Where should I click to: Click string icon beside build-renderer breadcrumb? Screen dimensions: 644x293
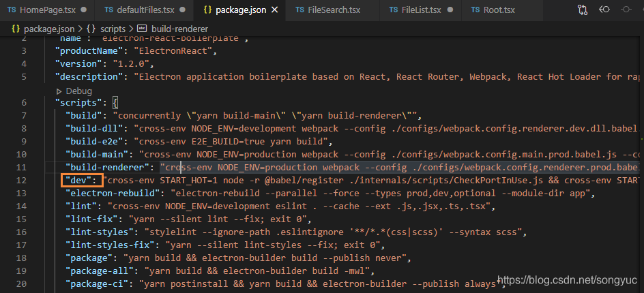[142, 29]
